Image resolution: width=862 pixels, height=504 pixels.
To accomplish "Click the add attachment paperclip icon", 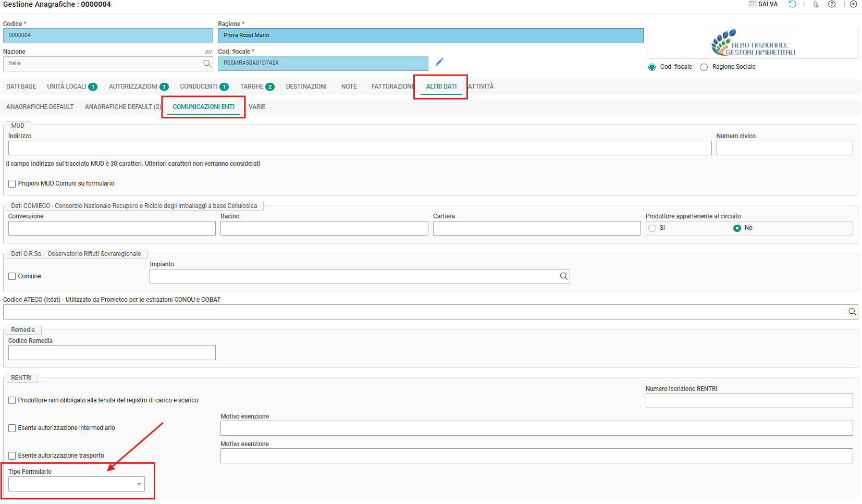I will (816, 4).
